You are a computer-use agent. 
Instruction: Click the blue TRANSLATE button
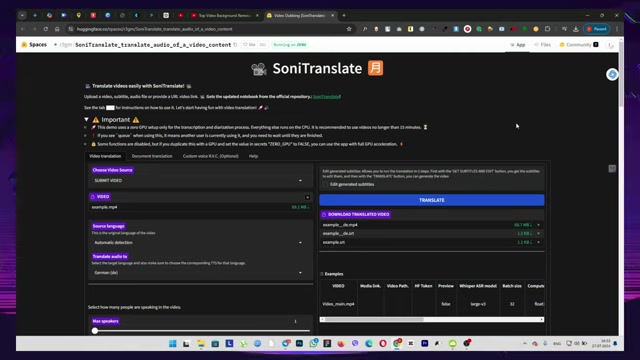click(x=431, y=200)
